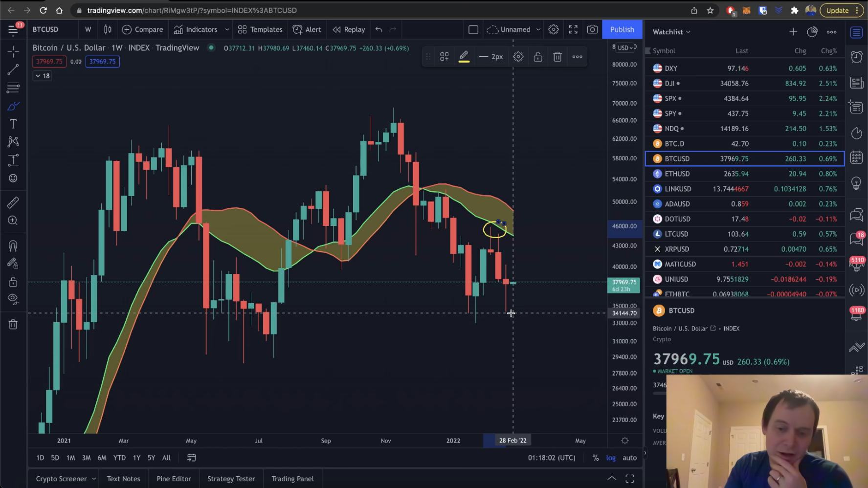Open watchlist advanced view pie icon
The height and width of the screenshot is (488, 868).
812,32
